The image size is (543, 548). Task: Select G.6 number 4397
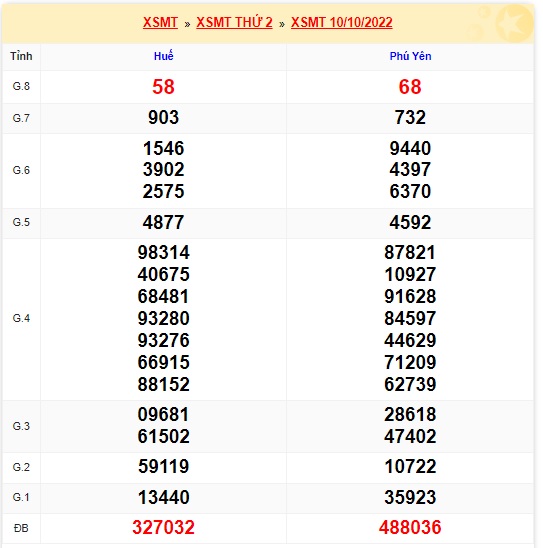410,170
